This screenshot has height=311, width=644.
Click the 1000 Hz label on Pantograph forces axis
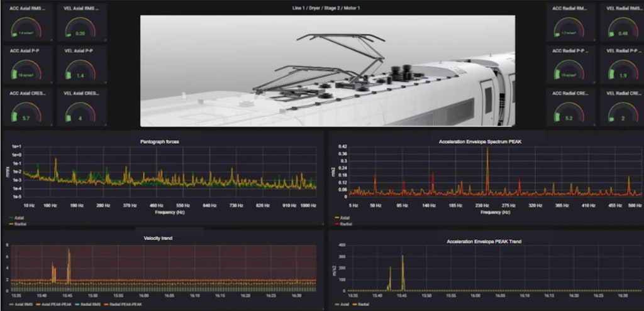click(x=308, y=205)
